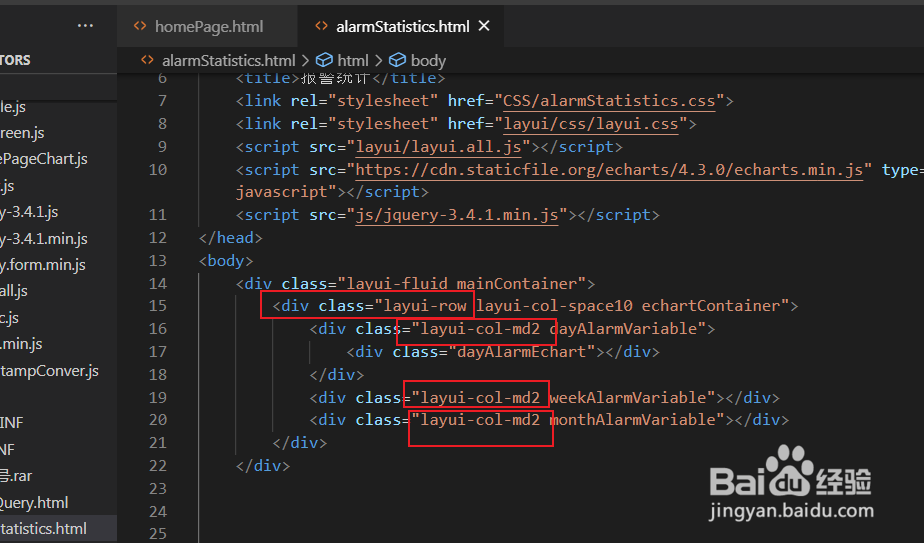Click the monthAlarmVariable class text
Screen dimensions: 924x543
coord(633,420)
